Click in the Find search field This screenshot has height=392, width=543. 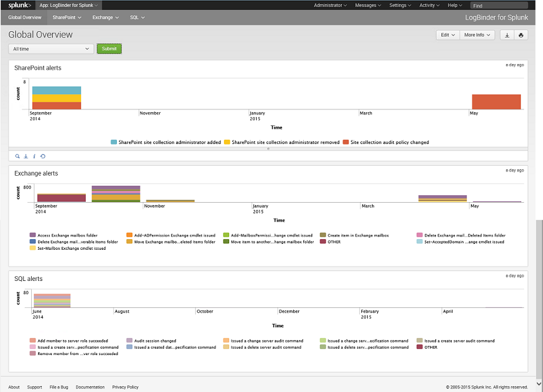(x=499, y=5)
